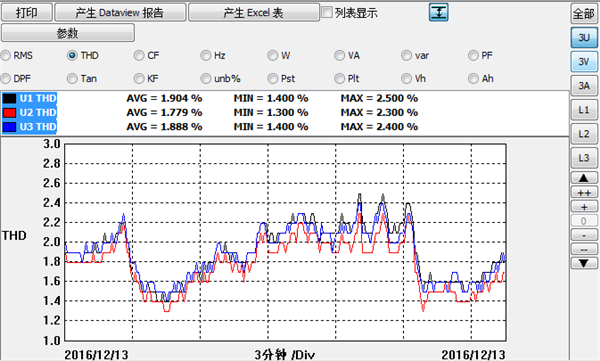Switch to the 3A channel group
Image resolution: width=600 pixels, height=361 pixels.
584,86
